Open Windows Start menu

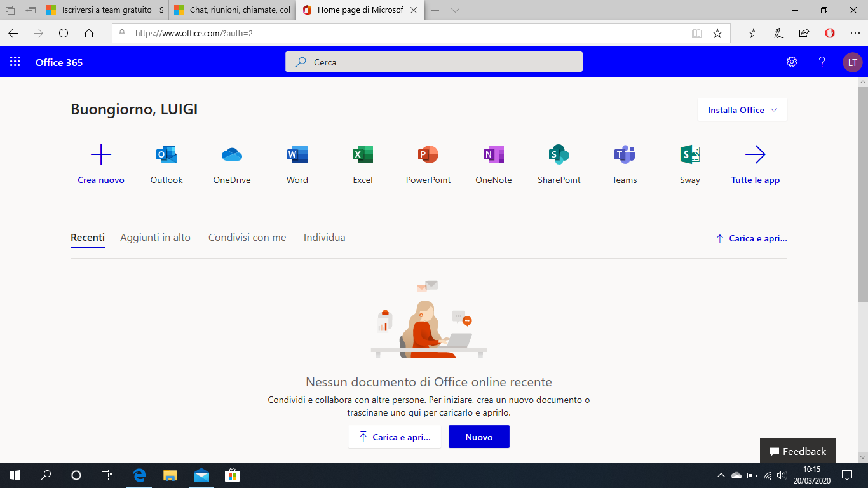pos(15,475)
